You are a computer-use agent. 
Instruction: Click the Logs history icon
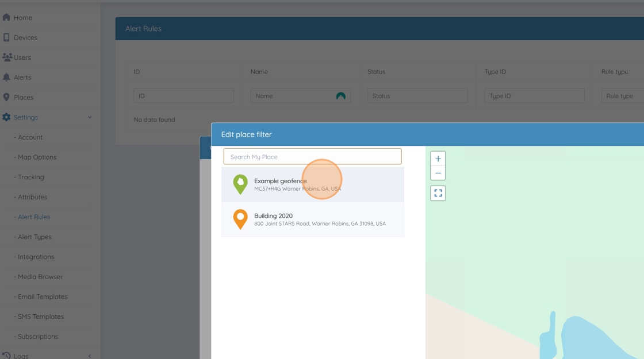[6, 356]
